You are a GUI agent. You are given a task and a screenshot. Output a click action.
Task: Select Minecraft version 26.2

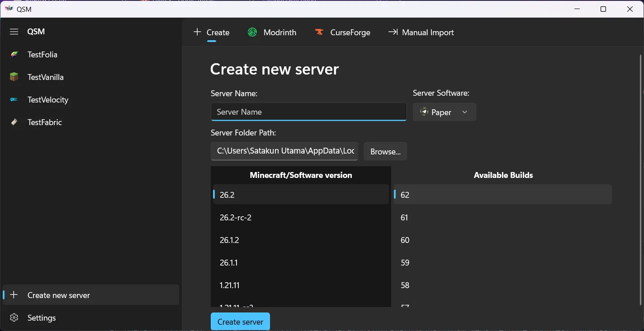tap(301, 195)
